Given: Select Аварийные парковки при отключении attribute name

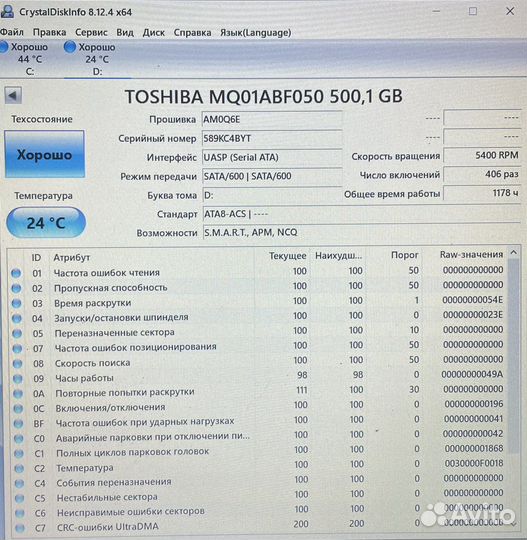Looking at the screenshot, I should tap(153, 437).
